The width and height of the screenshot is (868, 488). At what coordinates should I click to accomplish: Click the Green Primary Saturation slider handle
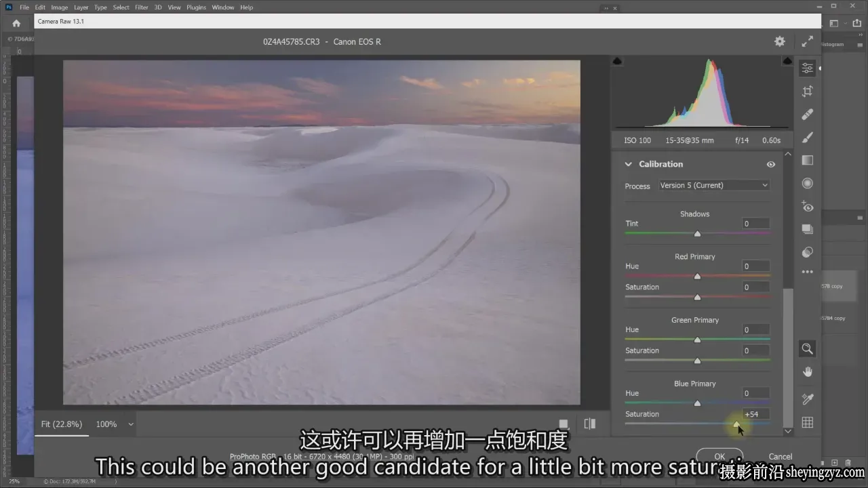[697, 361]
